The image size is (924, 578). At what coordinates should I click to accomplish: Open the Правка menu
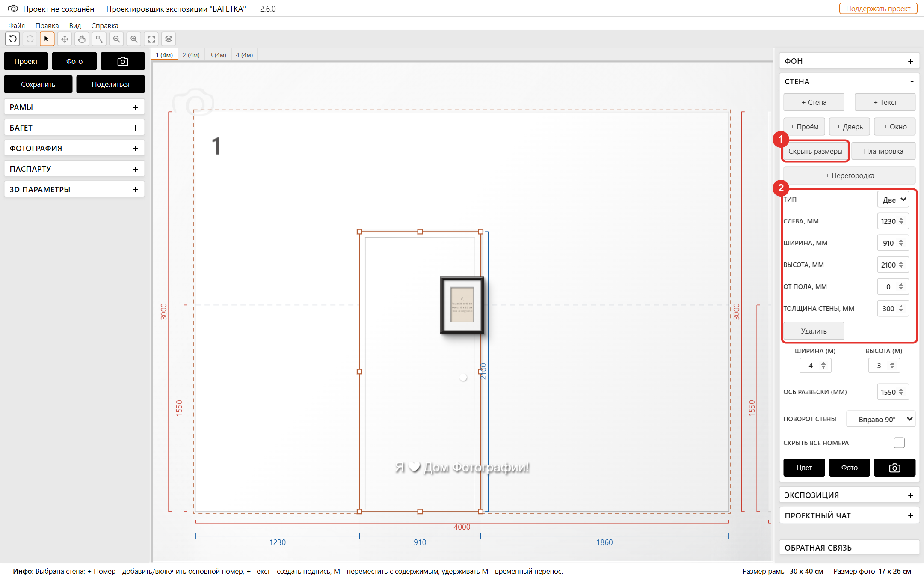47,26
